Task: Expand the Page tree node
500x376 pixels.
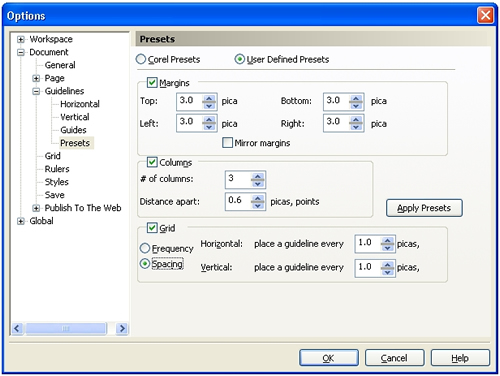Action: pos(36,79)
